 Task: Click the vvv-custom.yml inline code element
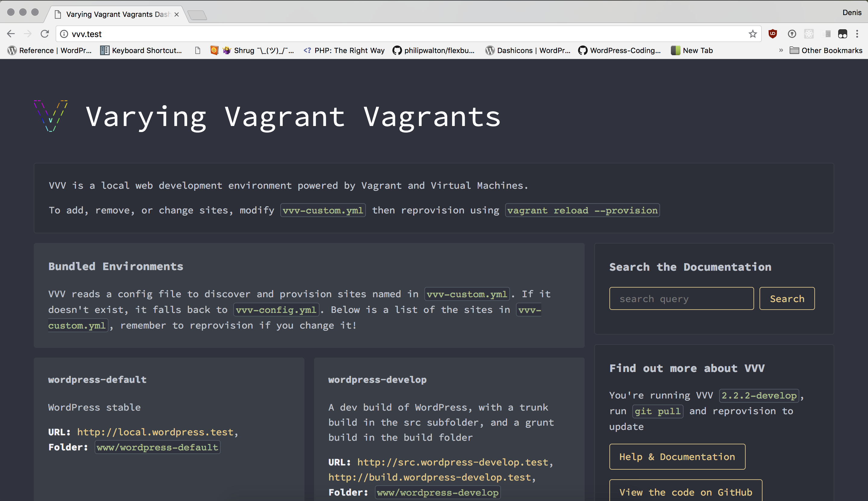324,210
